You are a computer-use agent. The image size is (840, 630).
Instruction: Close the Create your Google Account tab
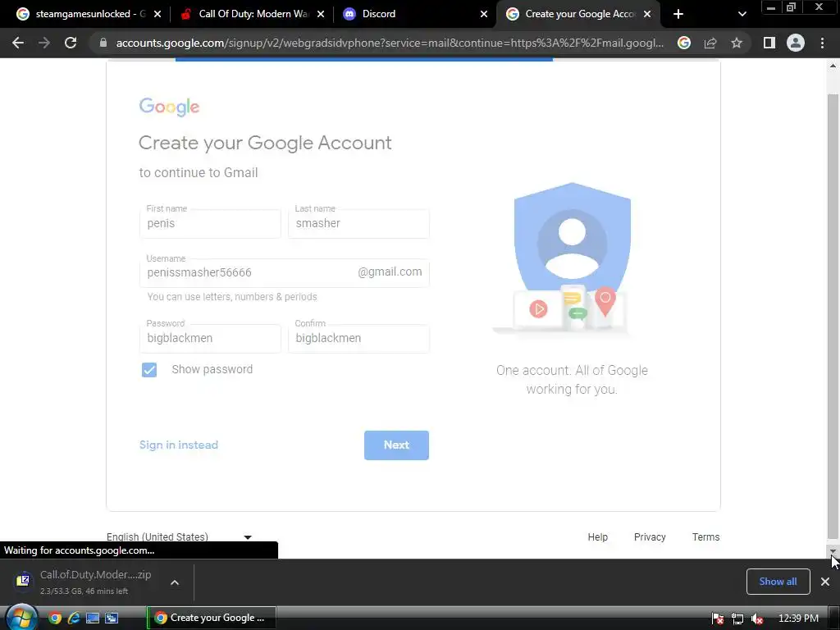[647, 14]
